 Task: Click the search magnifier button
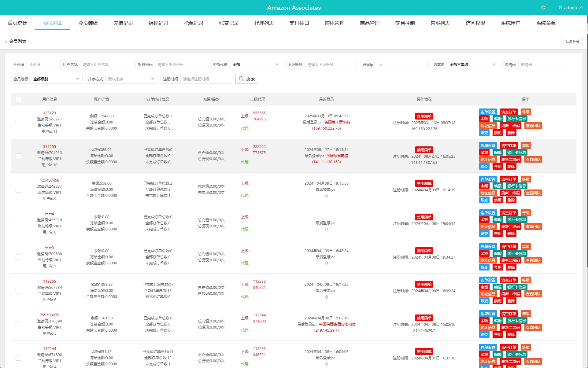246,79
